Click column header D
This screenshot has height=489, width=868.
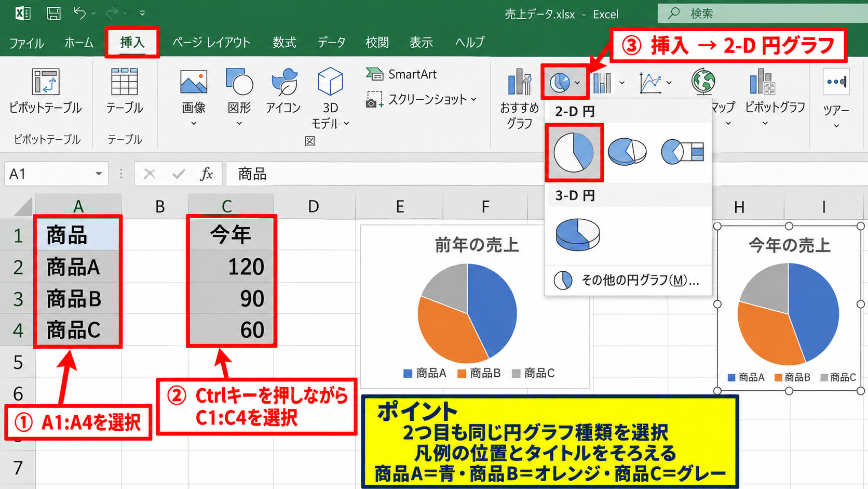314,206
